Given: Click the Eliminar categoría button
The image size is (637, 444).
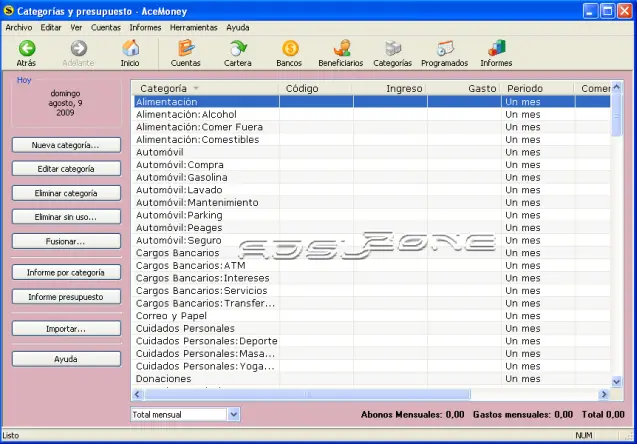Looking at the screenshot, I should pos(66,193).
